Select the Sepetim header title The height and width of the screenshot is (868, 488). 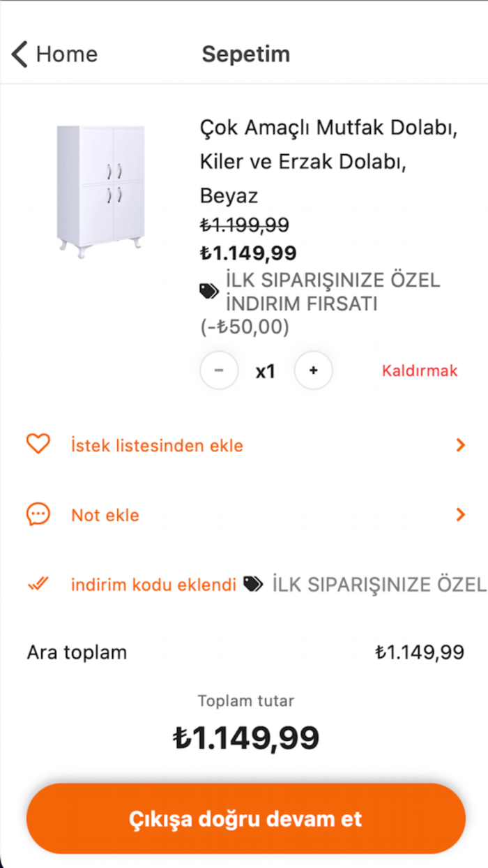click(245, 54)
